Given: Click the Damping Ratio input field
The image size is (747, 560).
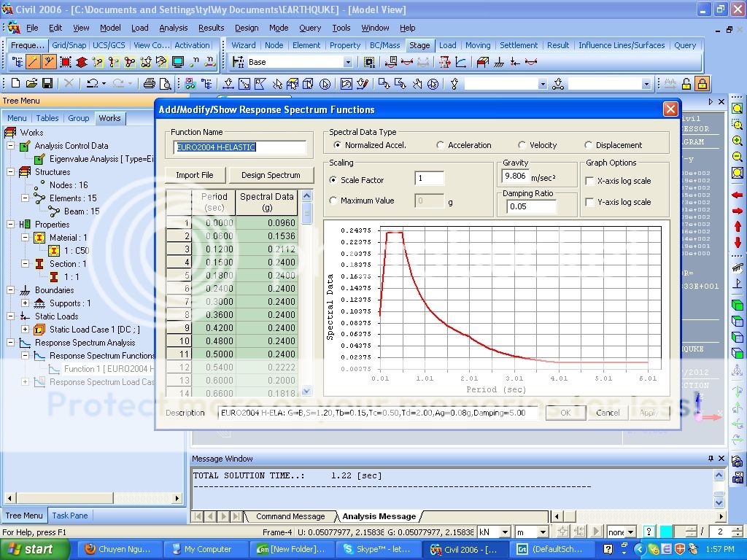Looking at the screenshot, I should tap(531, 206).
